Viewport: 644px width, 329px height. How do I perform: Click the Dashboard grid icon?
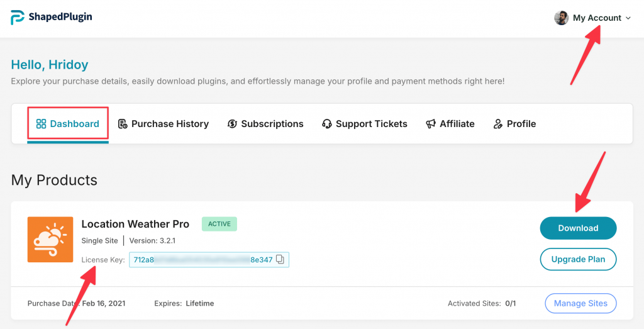41,124
